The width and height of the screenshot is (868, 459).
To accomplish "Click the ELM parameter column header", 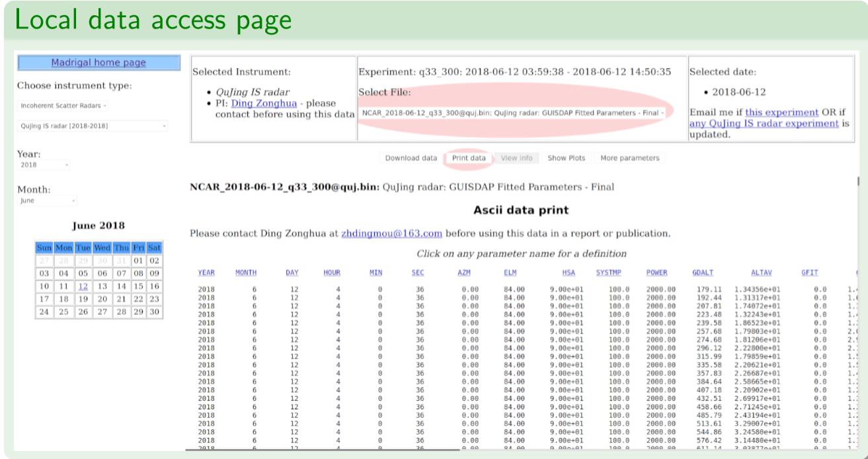I will (510, 272).
